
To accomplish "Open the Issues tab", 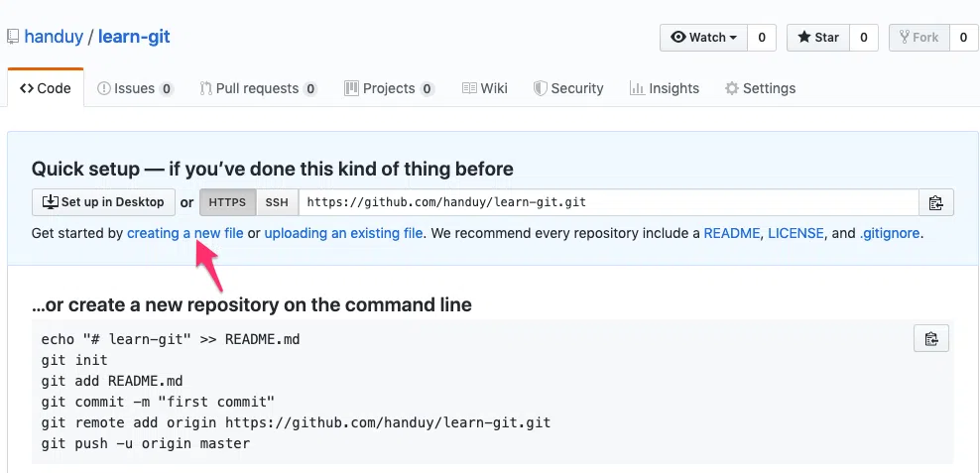I will (x=135, y=88).
